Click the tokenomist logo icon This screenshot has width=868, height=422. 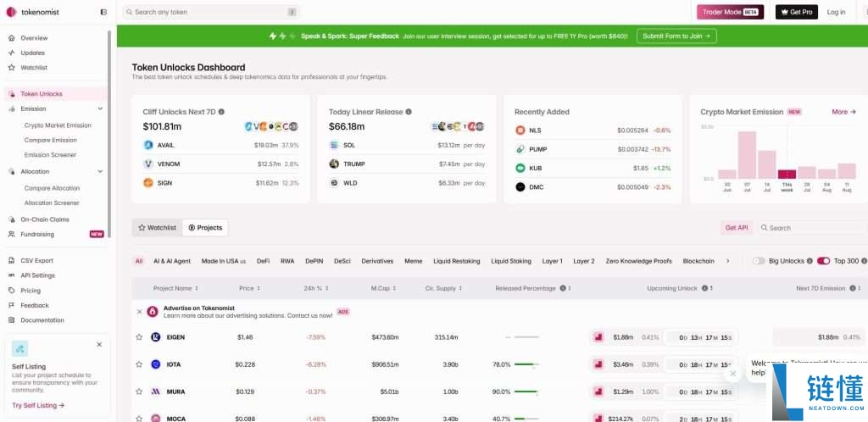pyautogui.click(x=11, y=12)
